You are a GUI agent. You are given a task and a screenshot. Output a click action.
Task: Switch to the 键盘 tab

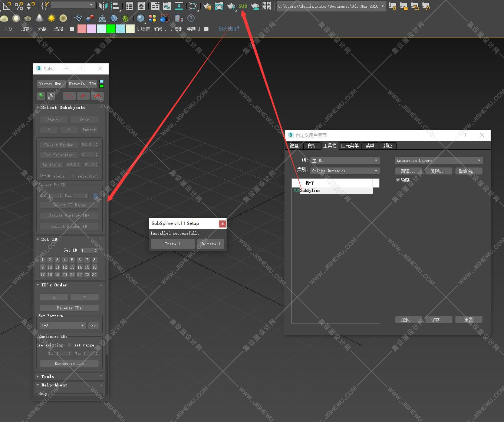click(x=294, y=146)
